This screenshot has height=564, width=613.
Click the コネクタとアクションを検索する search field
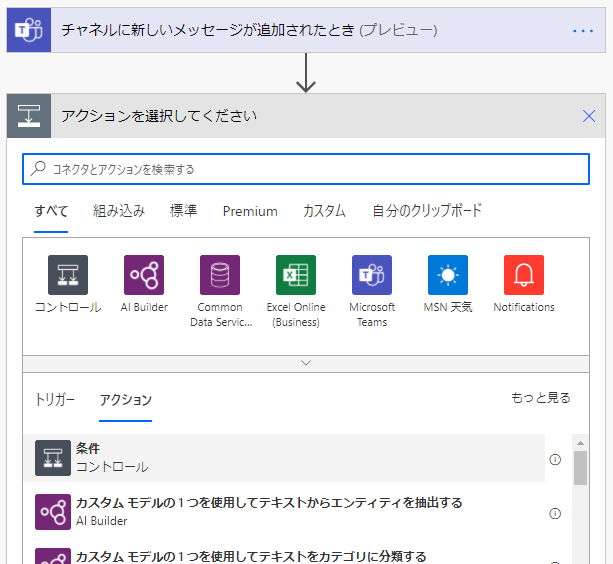306,169
